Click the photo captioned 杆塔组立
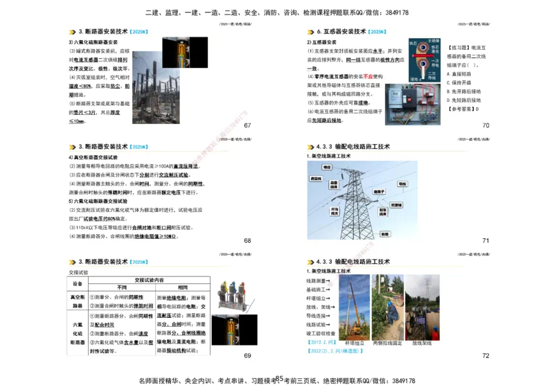554x392 pixels. [x=355, y=308]
